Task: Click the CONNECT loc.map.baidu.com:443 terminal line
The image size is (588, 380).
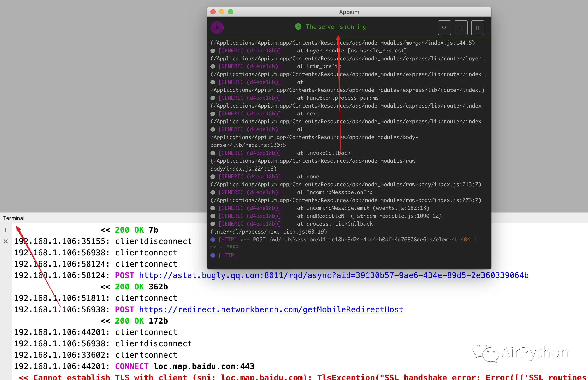Action: [185, 366]
